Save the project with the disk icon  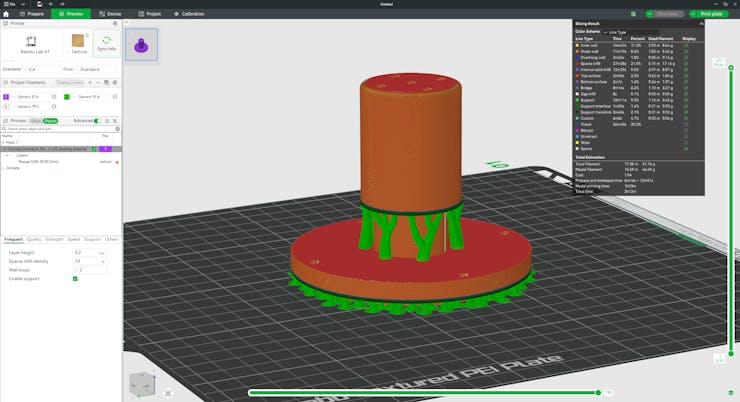(x=39, y=4)
